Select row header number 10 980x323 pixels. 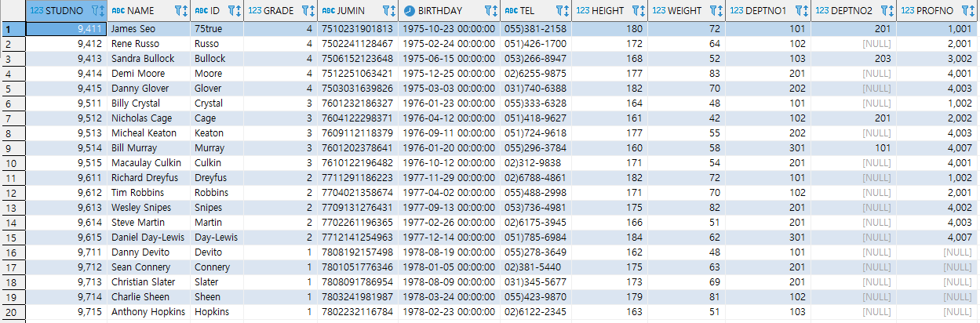pyautogui.click(x=13, y=163)
